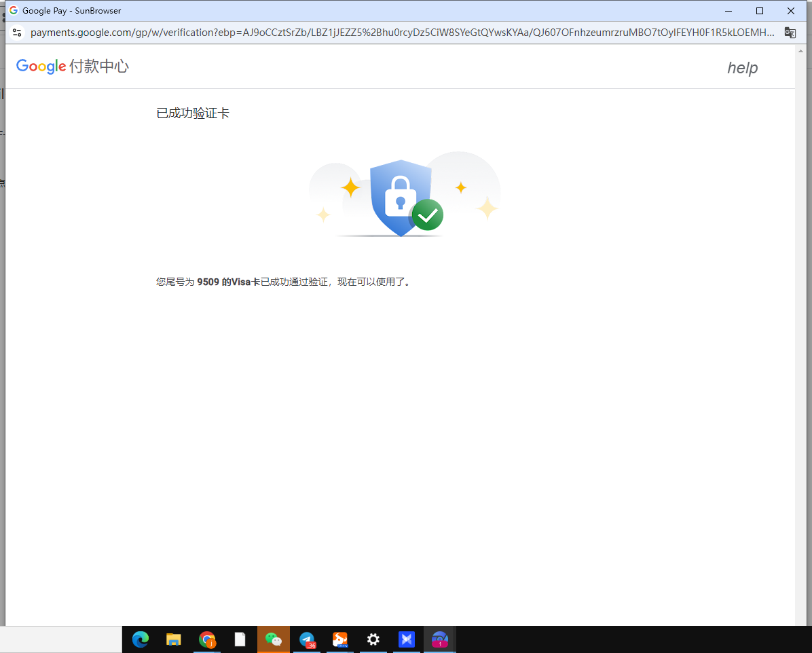Select the SunBrowser taskbar icon with badge 1
This screenshot has width=812, height=653.
pyautogui.click(x=440, y=639)
